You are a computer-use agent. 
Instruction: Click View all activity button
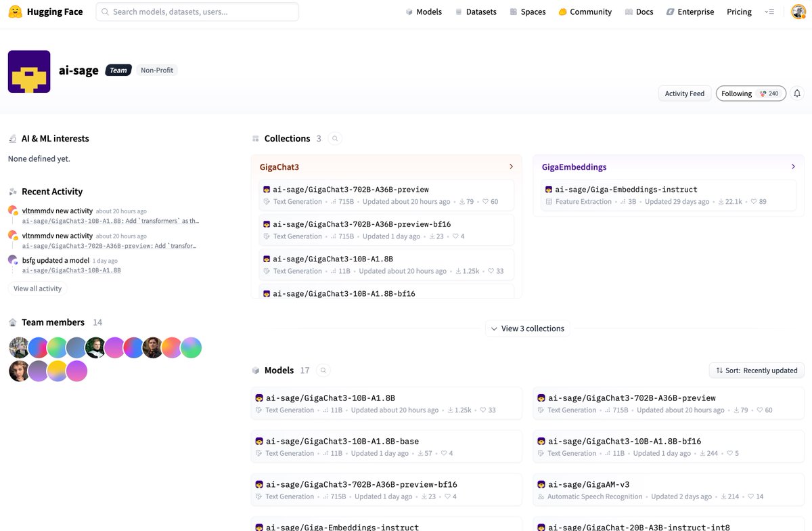coord(37,289)
